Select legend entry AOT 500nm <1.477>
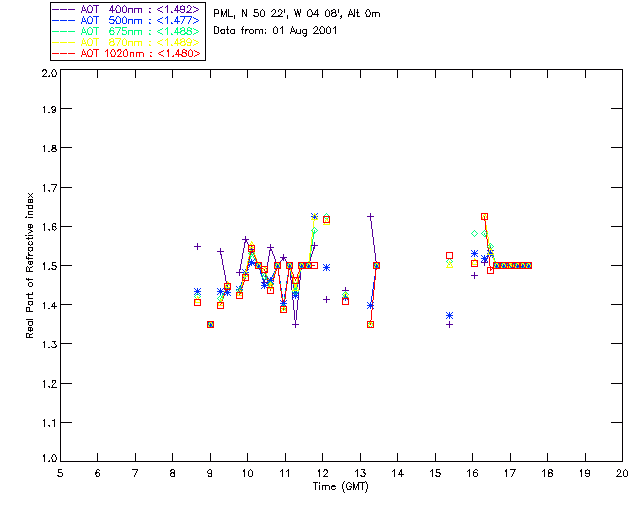This screenshot has height=512, width=640. [127, 20]
